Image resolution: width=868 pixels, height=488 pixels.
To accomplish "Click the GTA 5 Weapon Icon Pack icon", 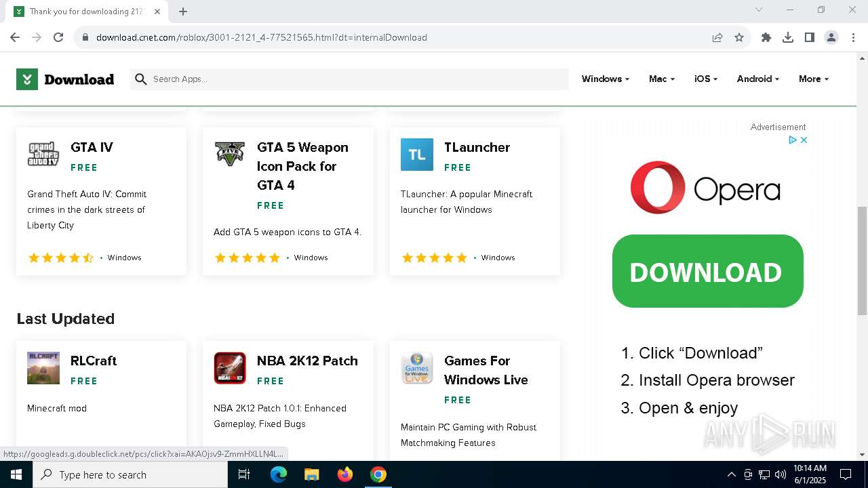I will tap(230, 155).
